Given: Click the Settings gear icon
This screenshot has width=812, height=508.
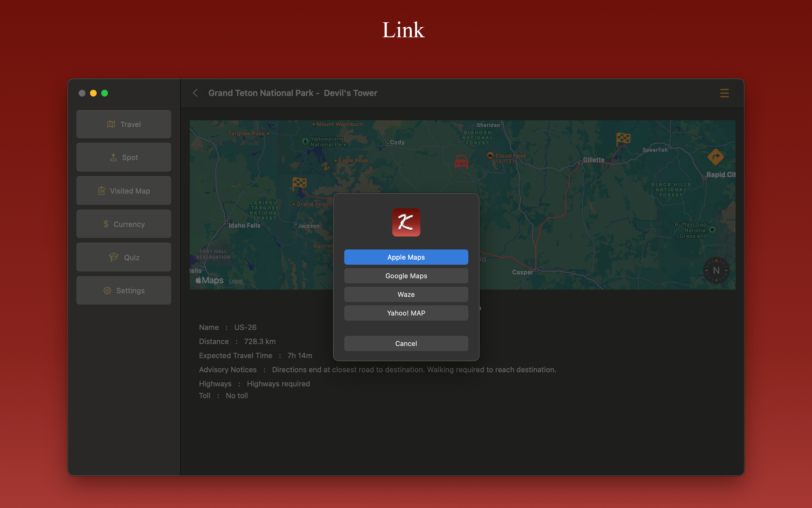Looking at the screenshot, I should (x=107, y=291).
